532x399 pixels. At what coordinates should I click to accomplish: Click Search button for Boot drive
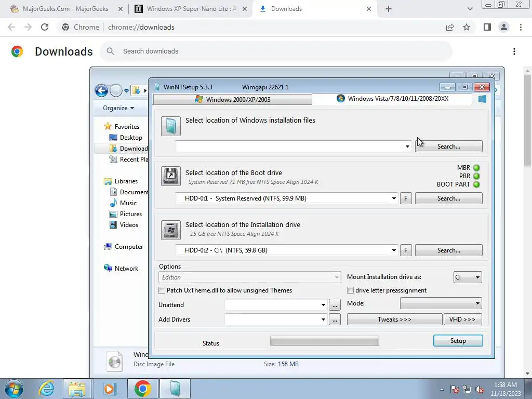(448, 198)
